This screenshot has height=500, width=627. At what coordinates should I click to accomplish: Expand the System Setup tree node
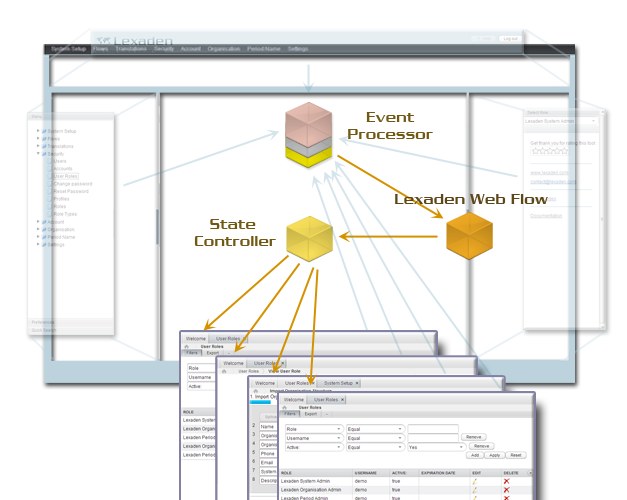(x=38, y=131)
